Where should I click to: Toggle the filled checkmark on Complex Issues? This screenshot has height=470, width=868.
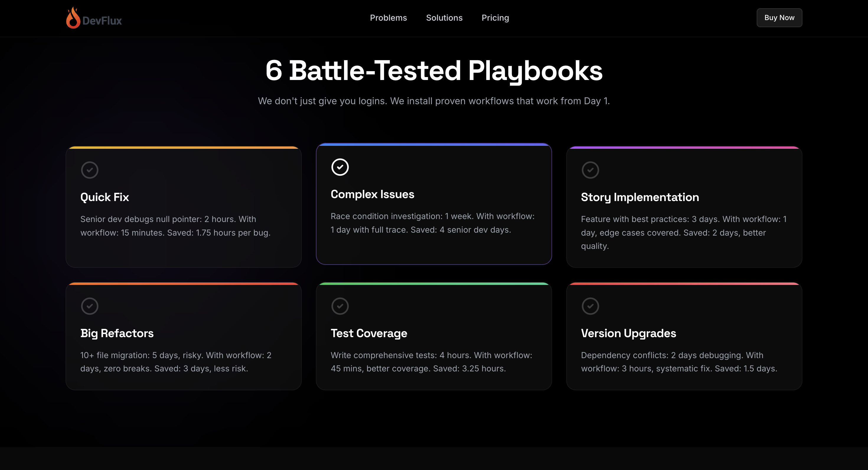click(x=340, y=167)
